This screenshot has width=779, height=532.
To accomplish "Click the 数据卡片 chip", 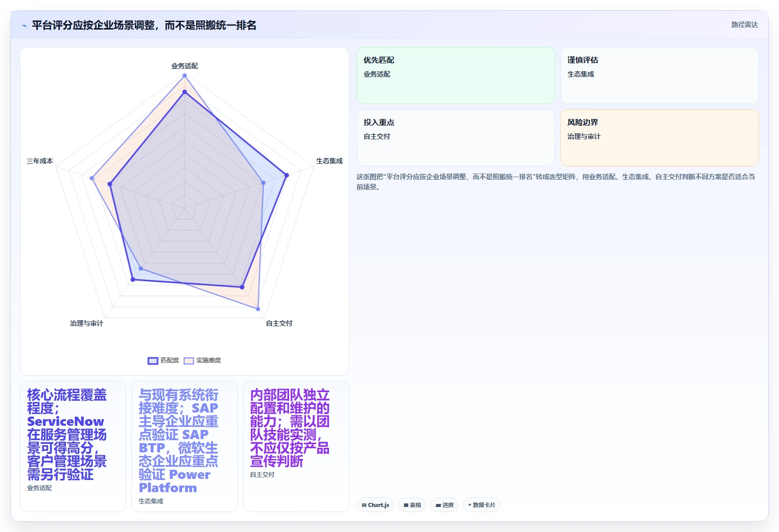I will click(482, 505).
